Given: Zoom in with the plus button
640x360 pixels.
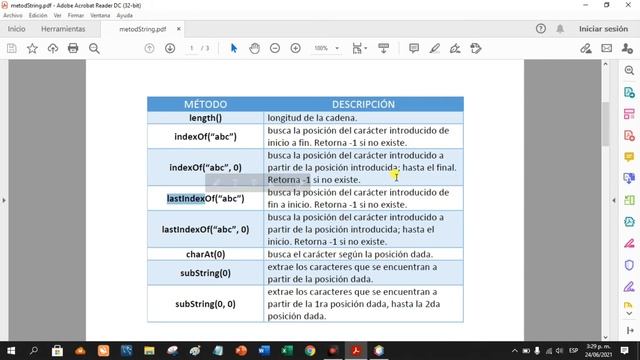Looking at the screenshot, I should (296, 49).
